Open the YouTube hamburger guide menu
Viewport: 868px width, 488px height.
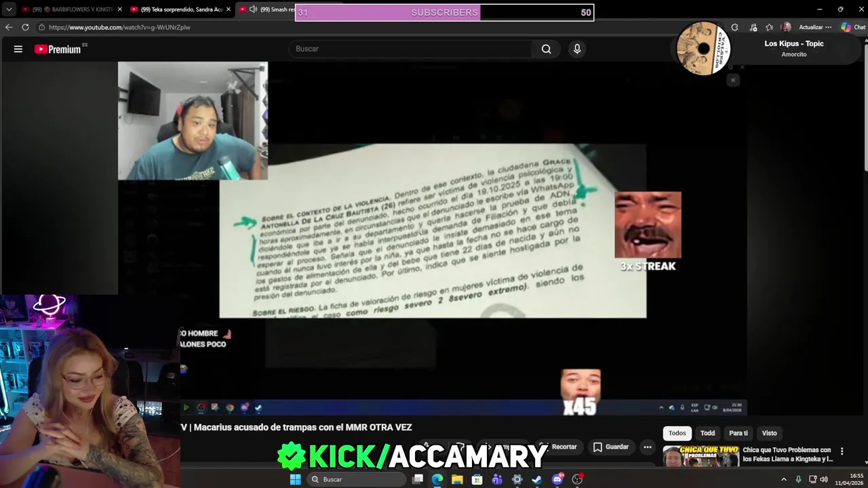coord(18,49)
